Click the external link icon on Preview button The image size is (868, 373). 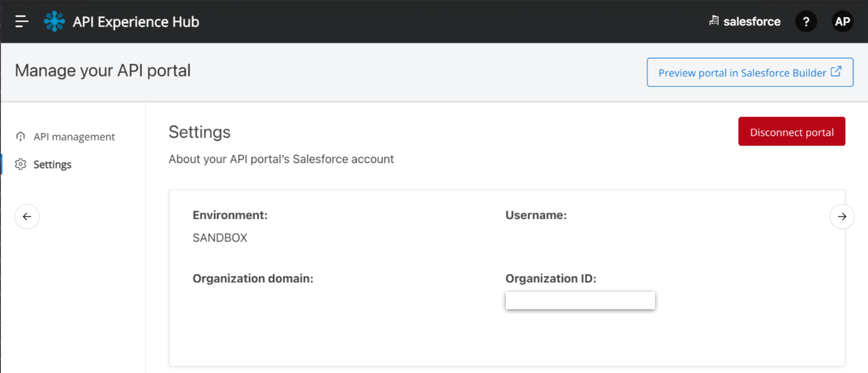pos(836,72)
